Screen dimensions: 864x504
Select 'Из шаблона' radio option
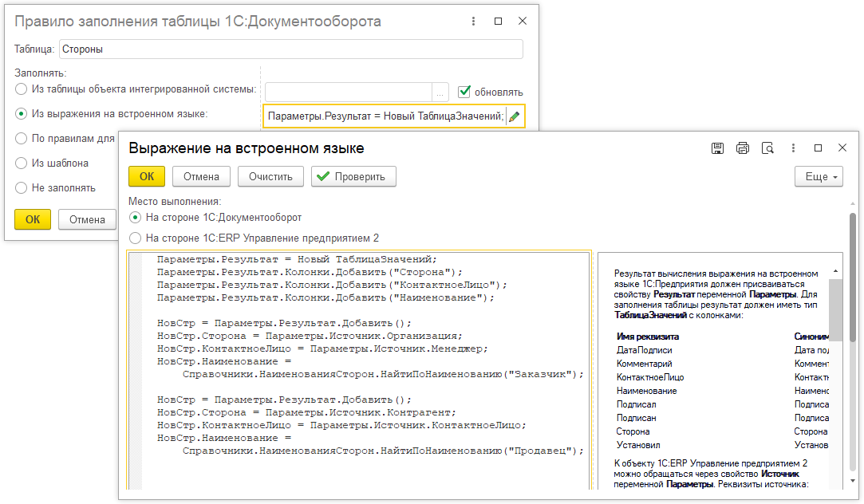tap(21, 163)
